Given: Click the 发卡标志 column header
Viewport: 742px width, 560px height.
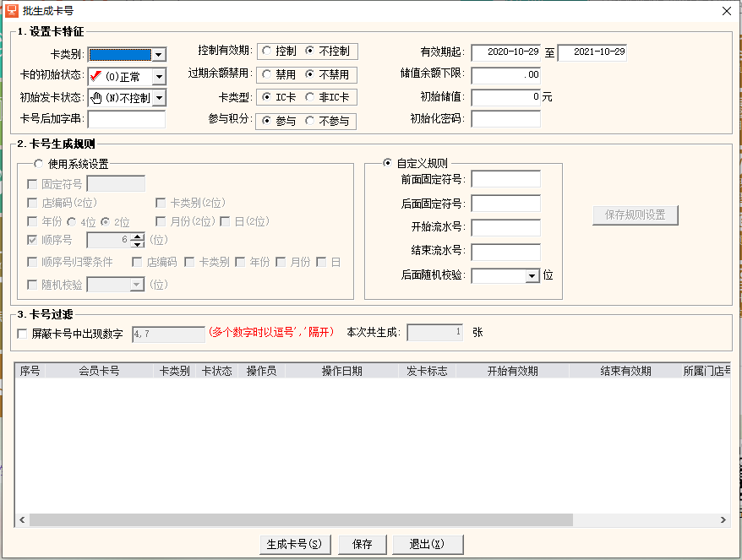Looking at the screenshot, I should point(428,371).
